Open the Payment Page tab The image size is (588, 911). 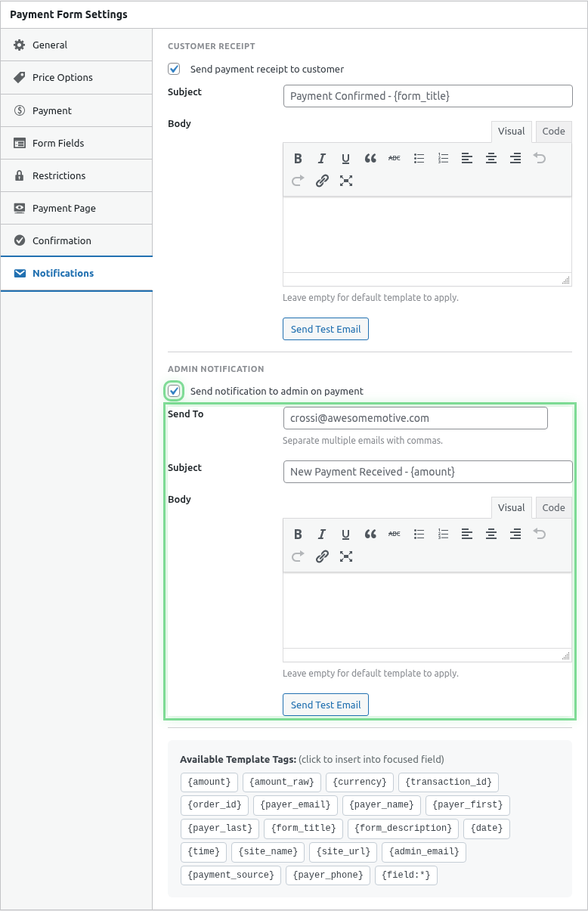click(x=76, y=208)
